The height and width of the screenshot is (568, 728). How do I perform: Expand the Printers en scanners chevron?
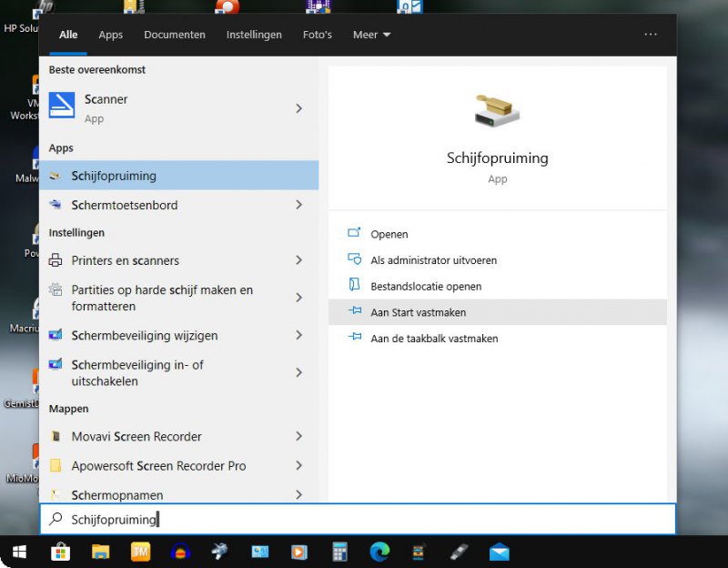pos(298,260)
